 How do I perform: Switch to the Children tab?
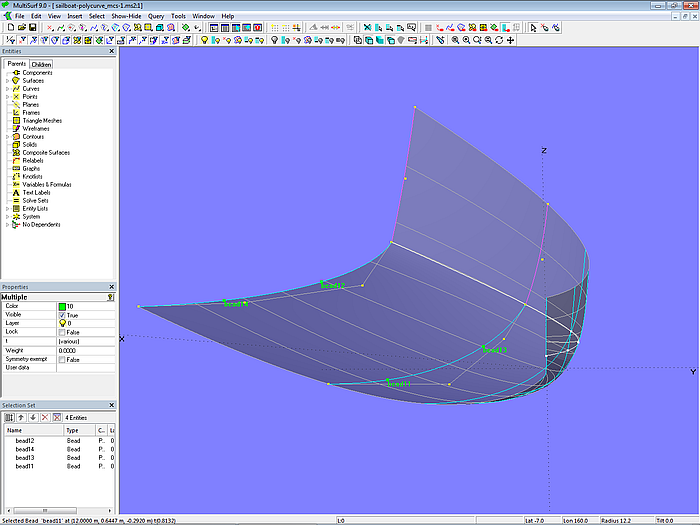(x=41, y=64)
